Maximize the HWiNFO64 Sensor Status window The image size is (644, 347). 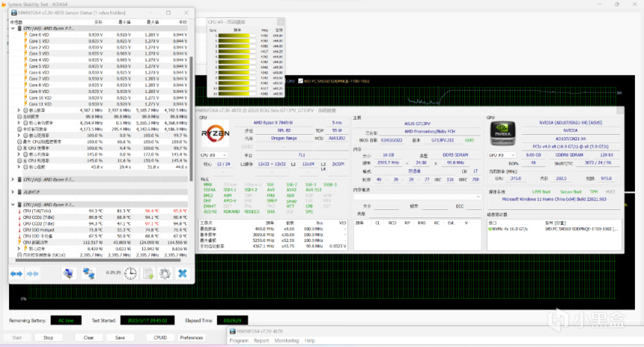[x=168, y=13]
